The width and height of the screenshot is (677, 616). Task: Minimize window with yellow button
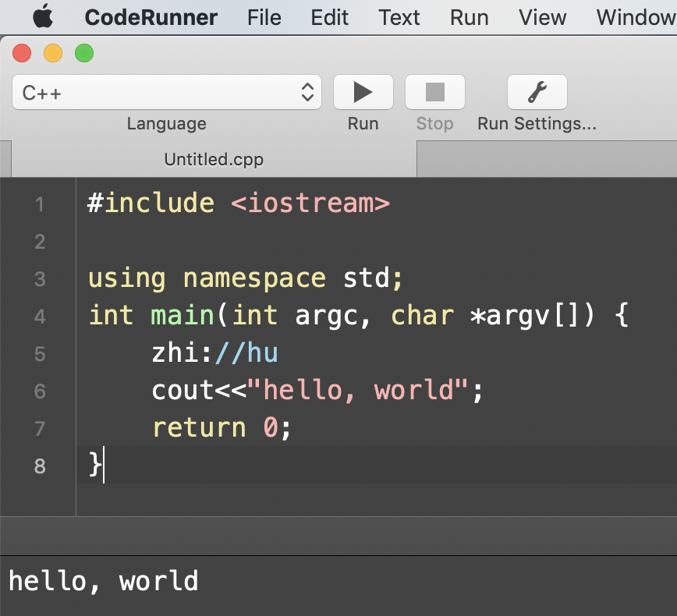coord(53,53)
